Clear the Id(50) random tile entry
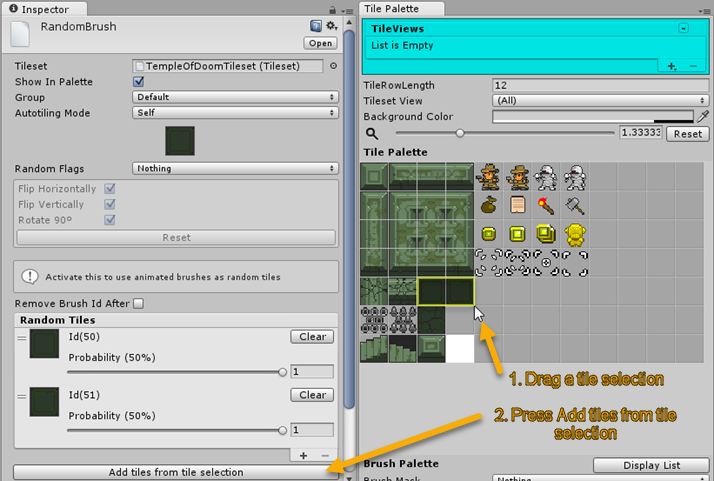The width and height of the screenshot is (714, 481). point(312,337)
